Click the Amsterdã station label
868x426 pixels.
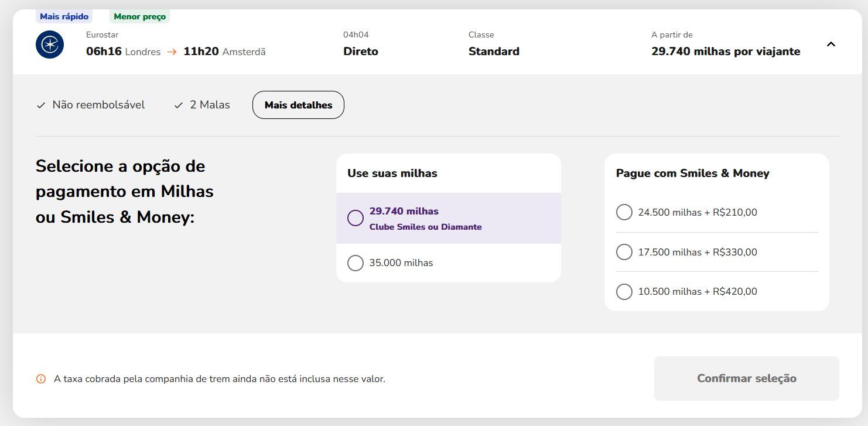(x=244, y=52)
